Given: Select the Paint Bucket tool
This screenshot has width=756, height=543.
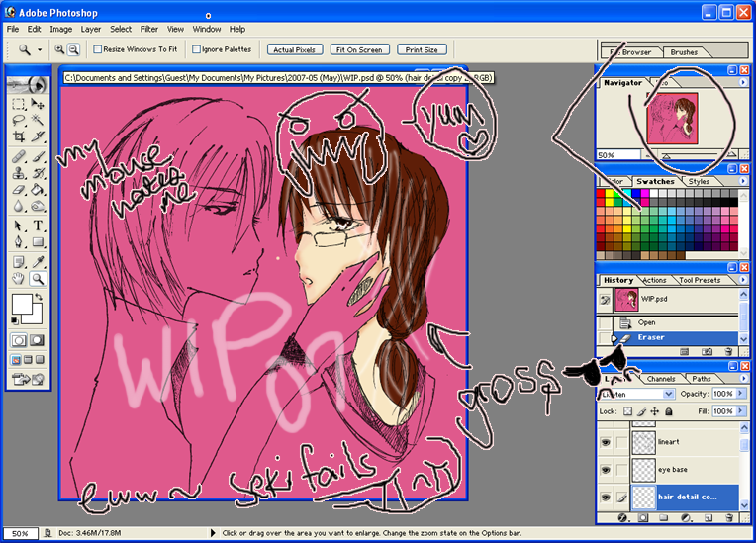Looking at the screenshot, I should click(x=38, y=189).
